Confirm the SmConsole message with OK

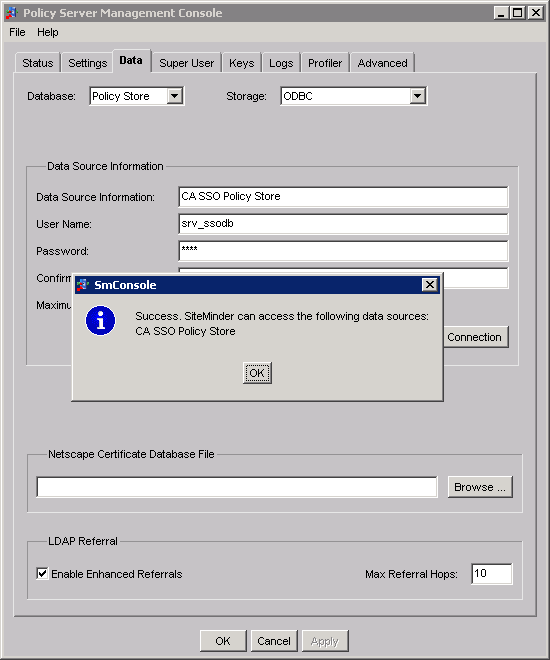[x=257, y=373]
